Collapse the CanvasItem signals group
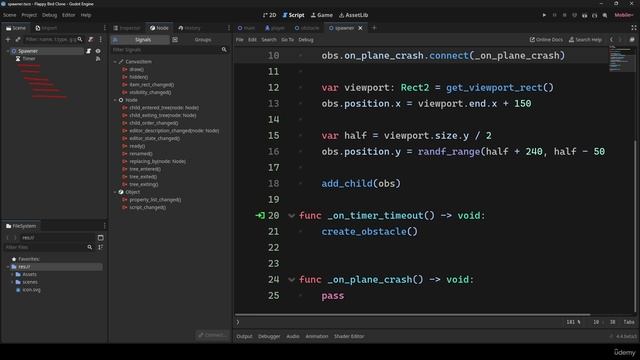 tap(115, 62)
